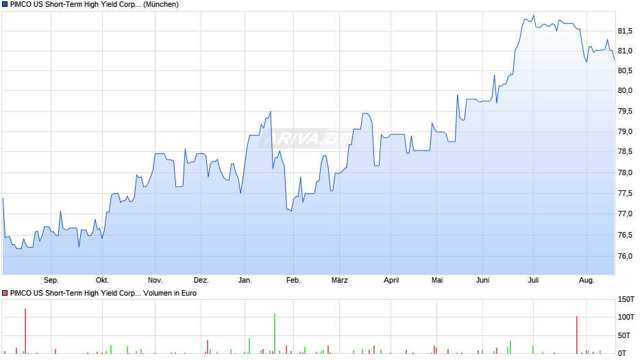Click the '78,0' price axis value
The image size is (644, 360).
tap(625, 173)
